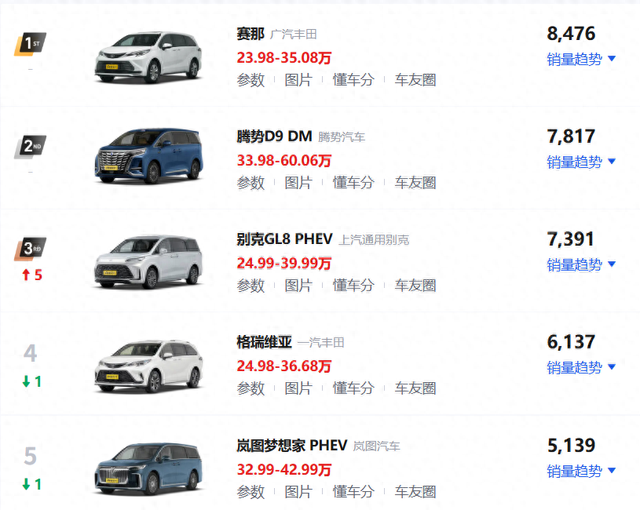The height and width of the screenshot is (510, 640).
Task: Expand 销量趋势 for 别克GL8 PHEV
Action: click(581, 265)
